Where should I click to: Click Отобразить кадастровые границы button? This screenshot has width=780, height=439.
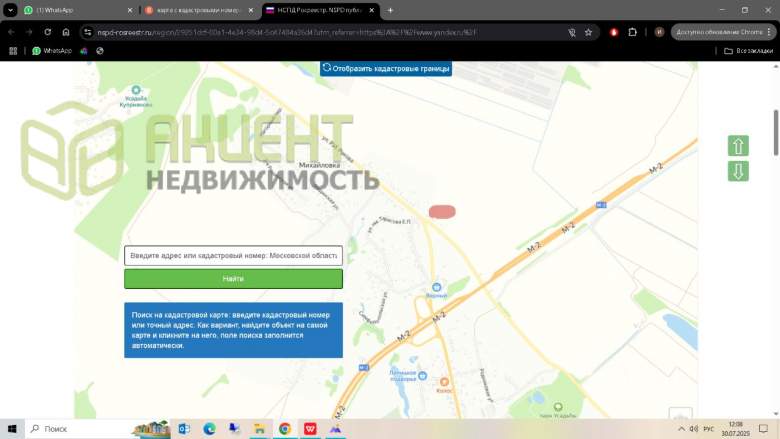pos(386,68)
